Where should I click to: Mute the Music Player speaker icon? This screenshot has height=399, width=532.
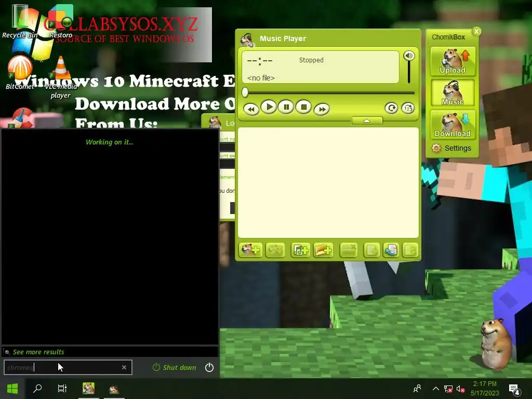409,56
